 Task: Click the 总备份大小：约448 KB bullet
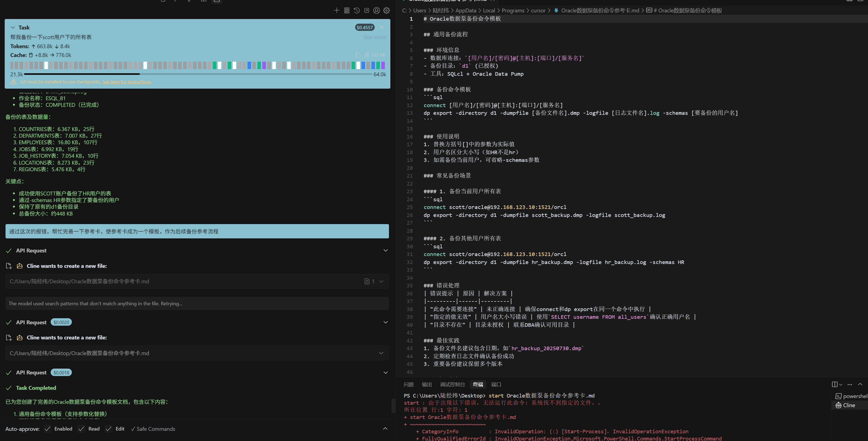45,214
